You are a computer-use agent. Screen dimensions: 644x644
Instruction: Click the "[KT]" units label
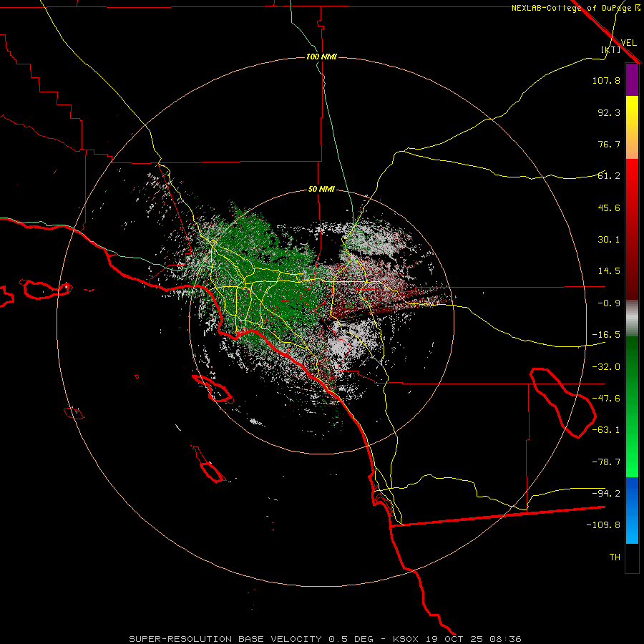coord(611,49)
